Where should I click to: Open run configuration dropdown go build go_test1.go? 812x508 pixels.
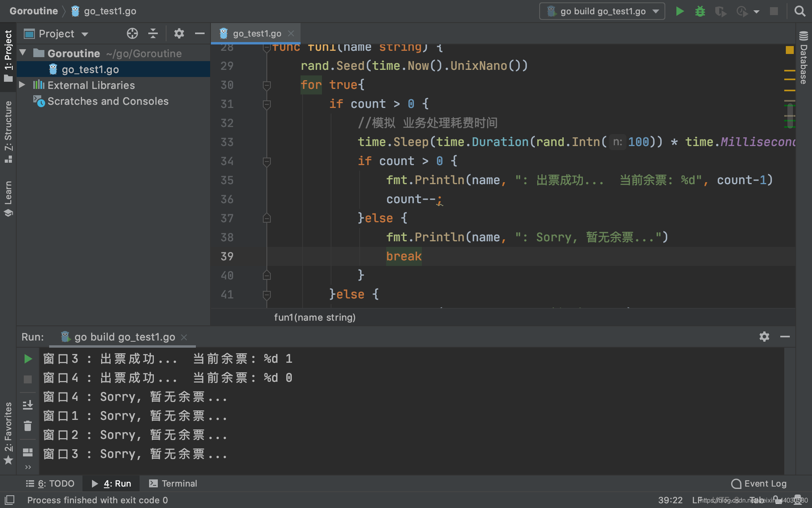click(x=602, y=11)
